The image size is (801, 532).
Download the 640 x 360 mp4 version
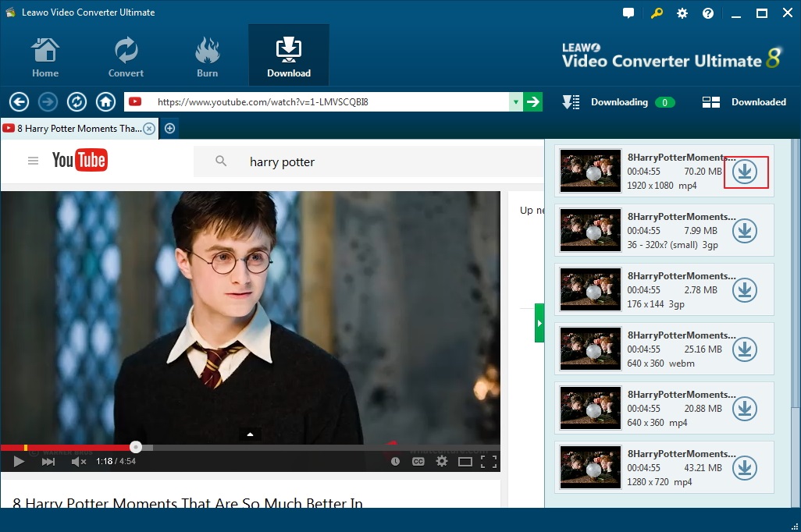point(745,409)
